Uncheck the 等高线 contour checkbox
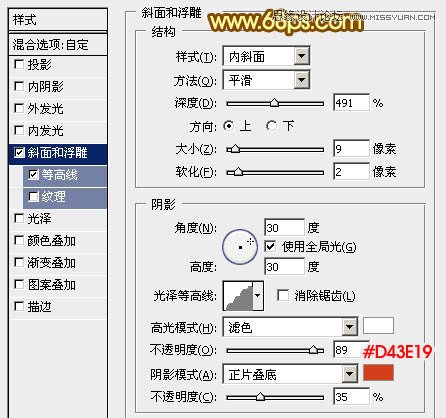Viewport: 446px width, 418px height. click(x=33, y=174)
